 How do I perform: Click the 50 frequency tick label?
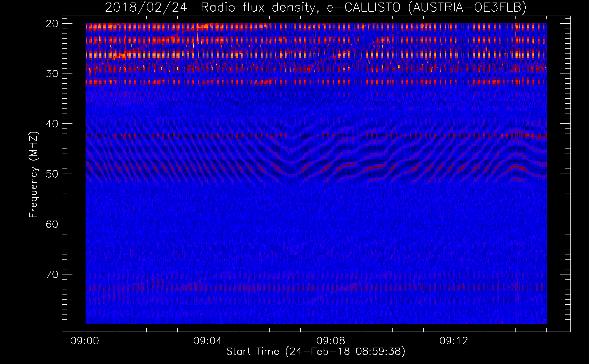(52, 174)
